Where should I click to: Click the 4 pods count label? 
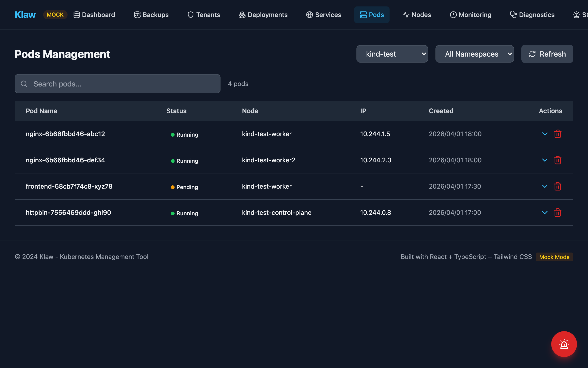[x=238, y=84]
